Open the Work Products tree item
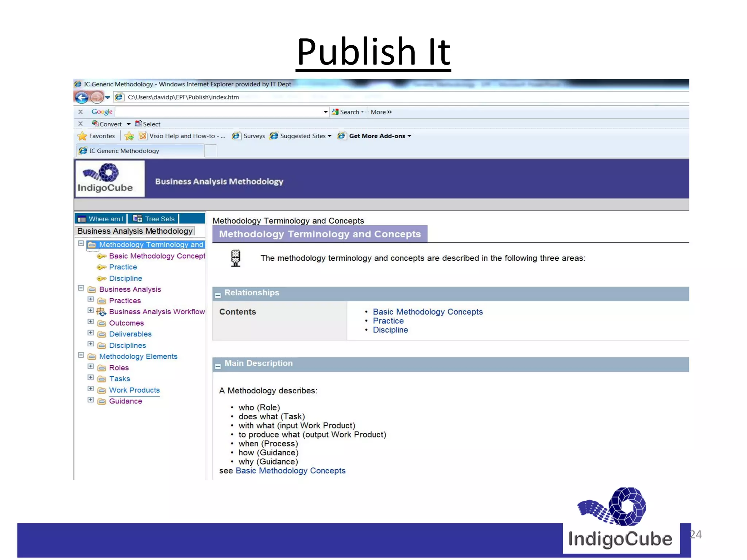The height and width of the screenshot is (560, 747). [x=134, y=390]
